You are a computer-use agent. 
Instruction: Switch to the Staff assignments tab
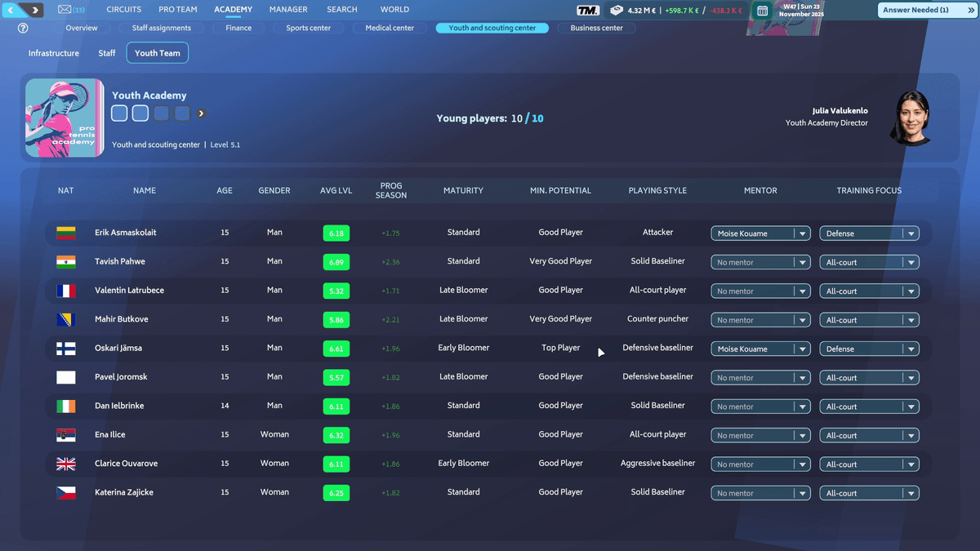(x=161, y=28)
